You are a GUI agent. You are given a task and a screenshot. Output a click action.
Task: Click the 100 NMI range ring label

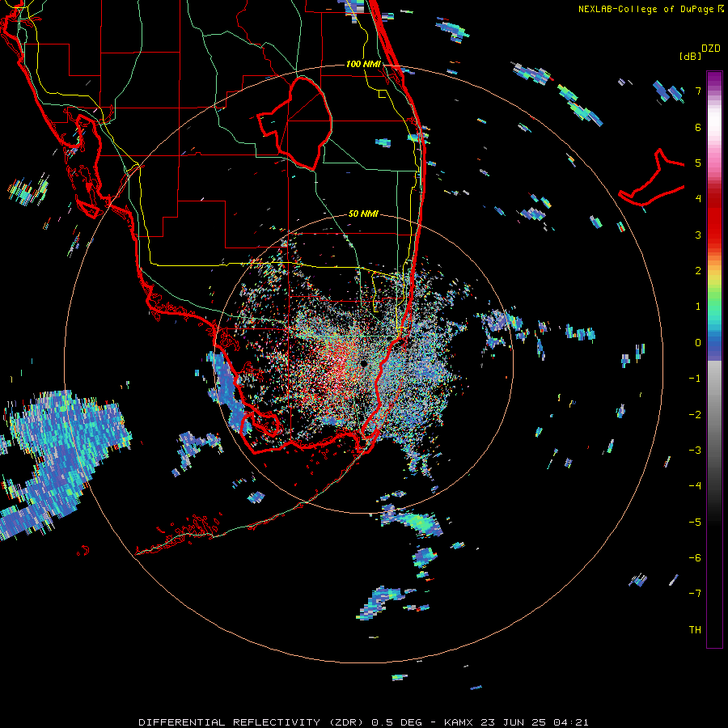pyautogui.click(x=363, y=64)
